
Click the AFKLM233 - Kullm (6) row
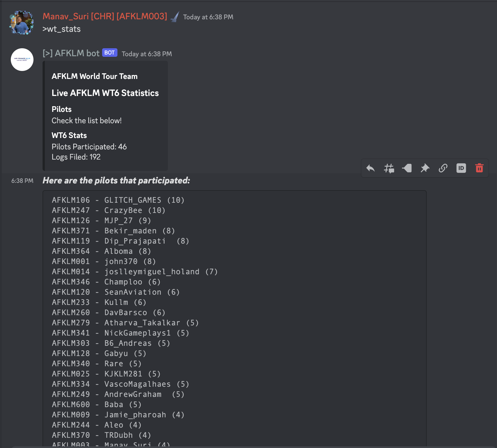pos(99,302)
